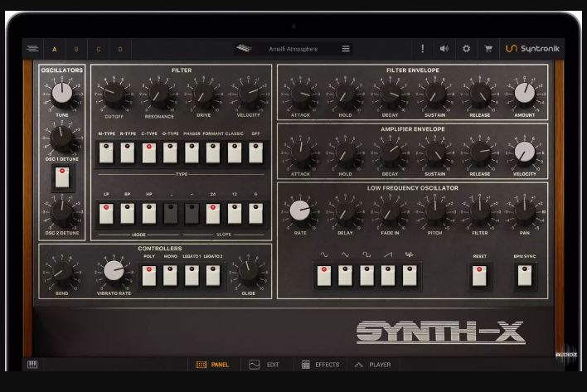Viewport: 587px width, 392px height.
Task: Click the amplifier envelope VELOCITY knob
Action: click(x=525, y=152)
